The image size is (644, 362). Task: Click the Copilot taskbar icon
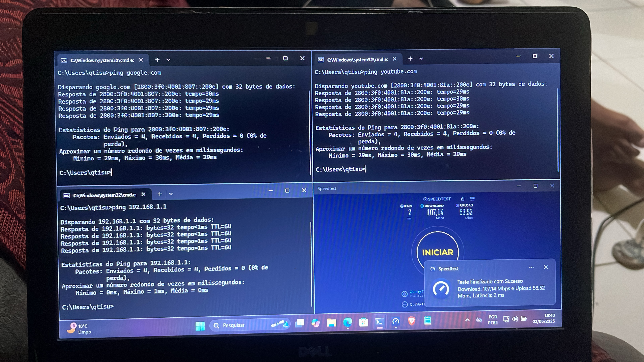click(315, 323)
